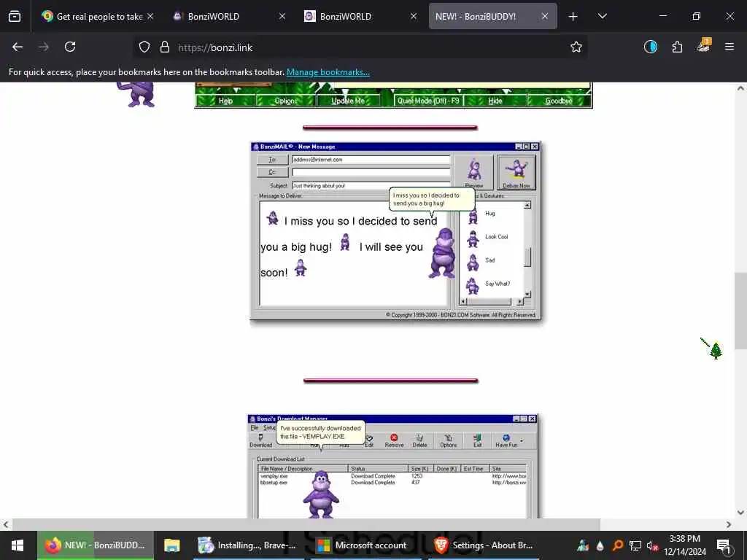
Task: Click the Deliver Now icon in BonziMAIL
Action: click(x=516, y=172)
